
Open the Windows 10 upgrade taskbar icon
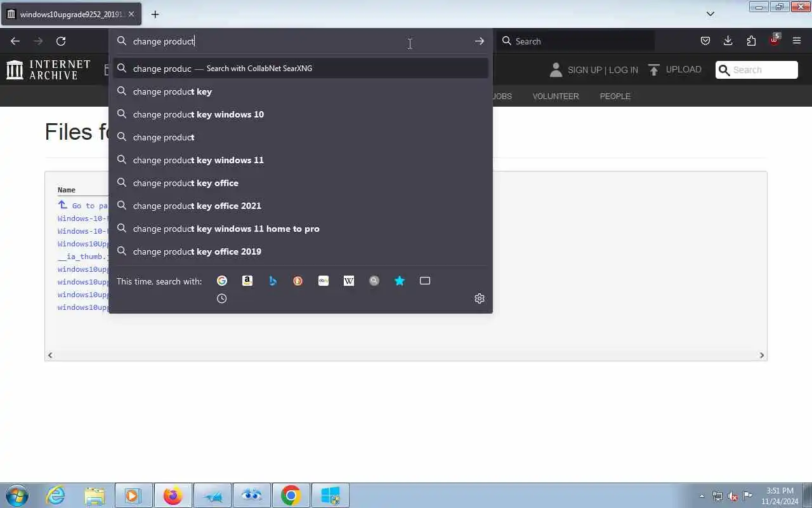click(331, 495)
